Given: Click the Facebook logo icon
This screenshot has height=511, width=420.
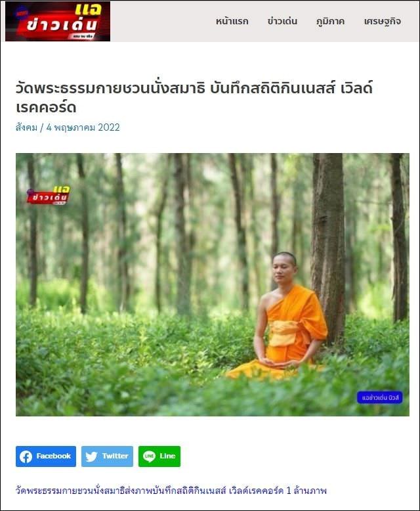Looking at the screenshot, I should coord(26,456).
